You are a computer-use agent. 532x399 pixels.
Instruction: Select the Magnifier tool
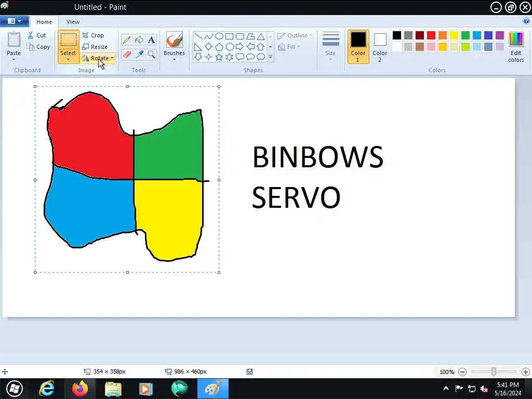[151, 54]
